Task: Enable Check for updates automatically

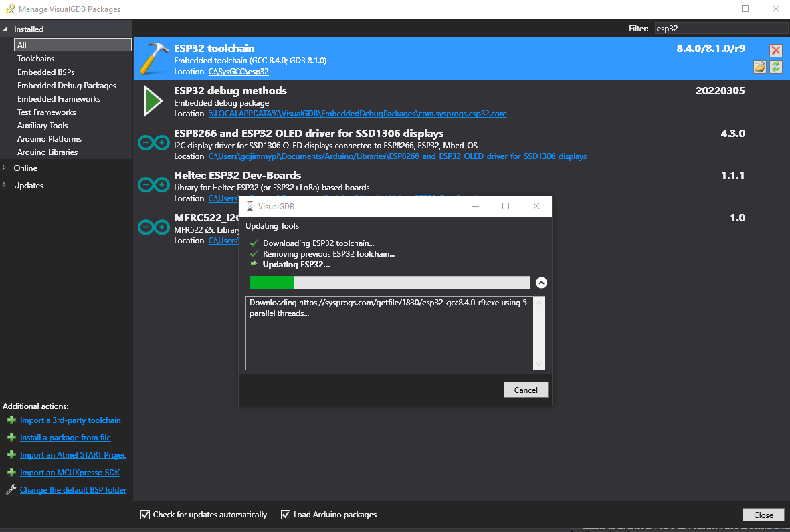Action: [145, 514]
